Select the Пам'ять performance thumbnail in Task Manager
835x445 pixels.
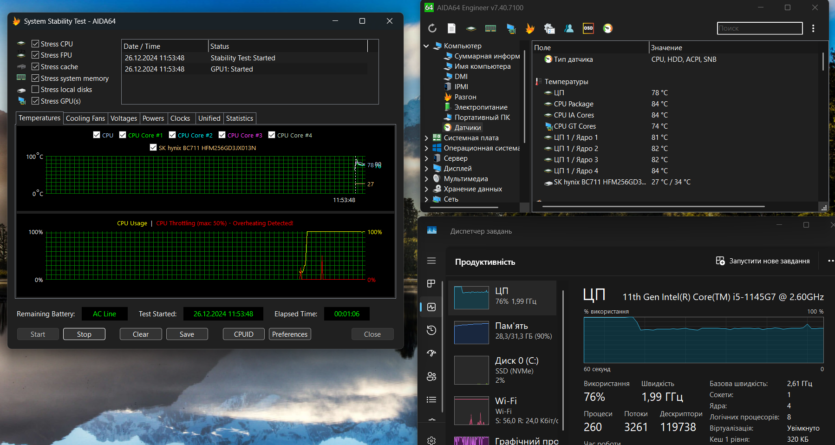(471, 332)
